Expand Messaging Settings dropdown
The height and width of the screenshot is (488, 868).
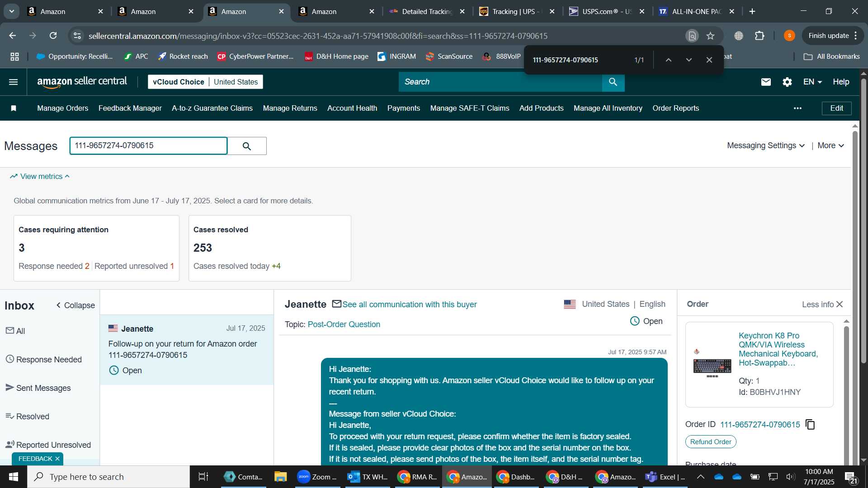[x=766, y=145]
